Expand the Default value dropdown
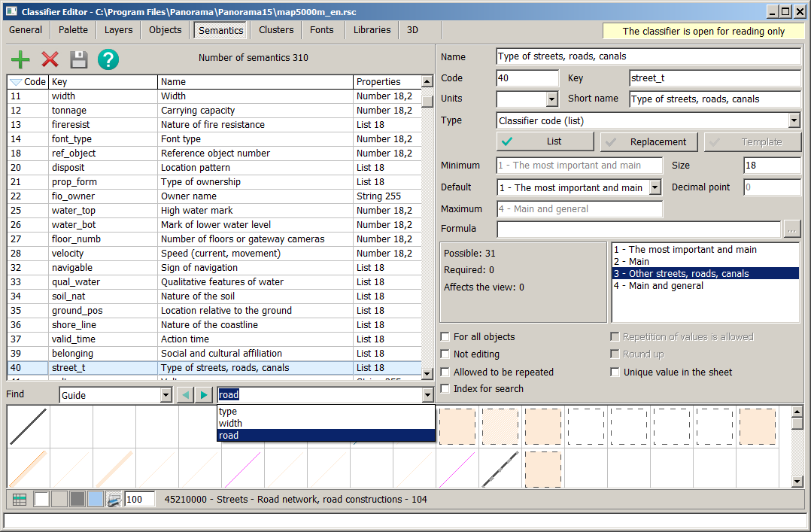 (x=655, y=187)
